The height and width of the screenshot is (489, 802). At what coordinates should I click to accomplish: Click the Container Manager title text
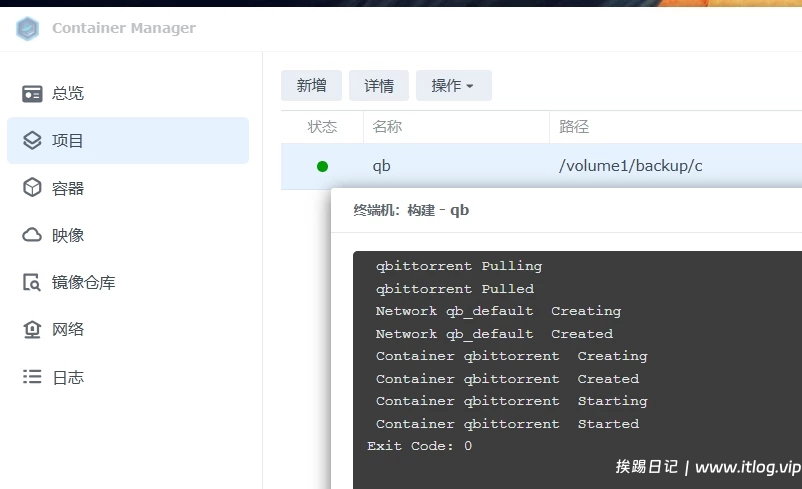pyautogui.click(x=124, y=28)
